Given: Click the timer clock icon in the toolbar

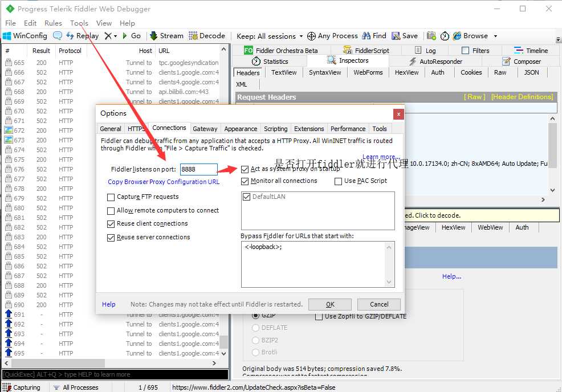Looking at the screenshot, I should [x=445, y=36].
